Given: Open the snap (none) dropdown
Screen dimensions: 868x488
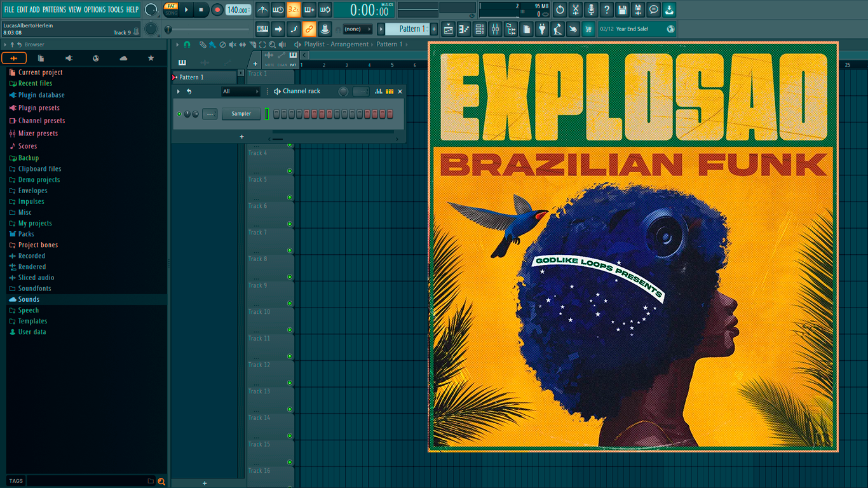Looking at the screenshot, I should click(357, 29).
